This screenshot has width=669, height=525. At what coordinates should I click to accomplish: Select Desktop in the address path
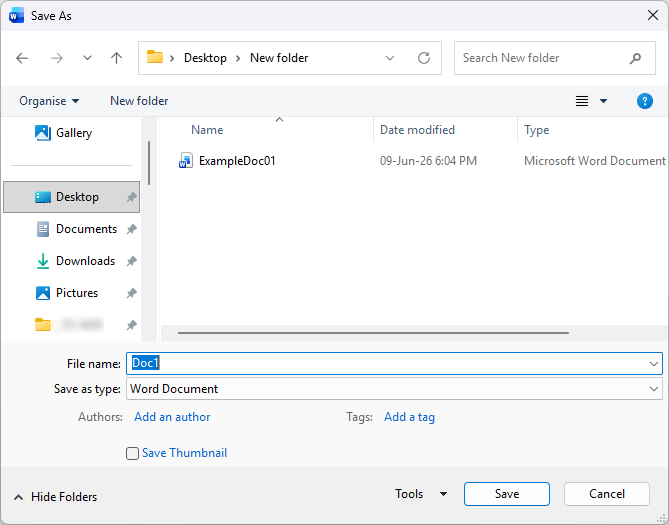[205, 58]
